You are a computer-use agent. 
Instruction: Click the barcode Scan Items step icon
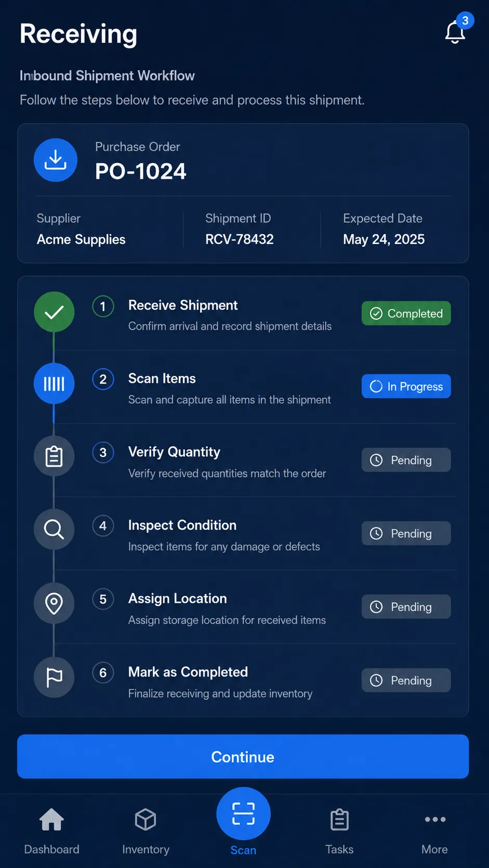(54, 384)
